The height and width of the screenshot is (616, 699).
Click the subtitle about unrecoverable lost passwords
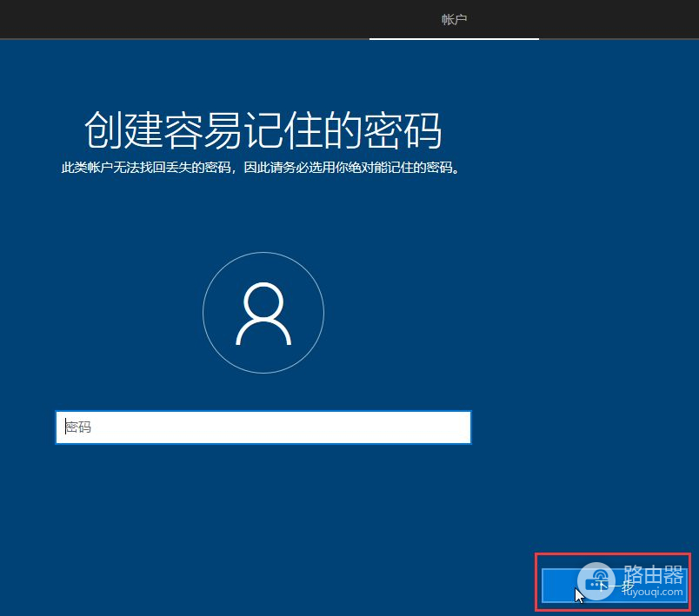click(x=260, y=168)
